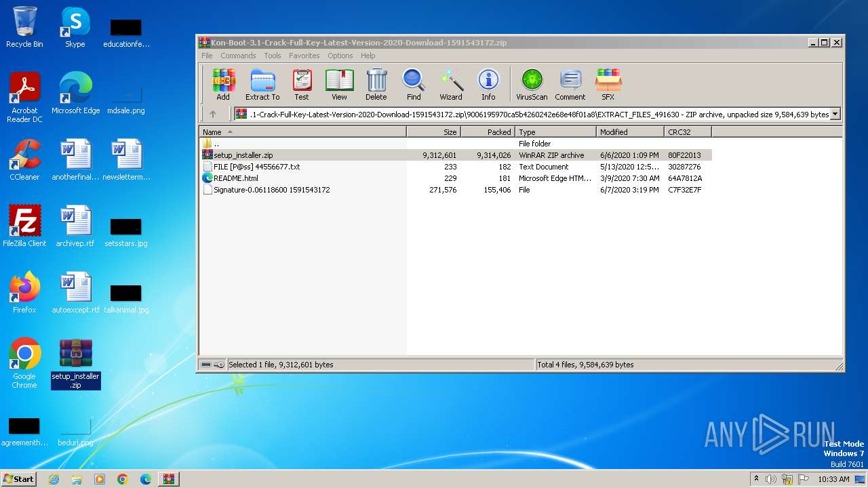The height and width of the screenshot is (488, 868).
Task: Open Firefox desktop shortcut
Action: [24, 293]
